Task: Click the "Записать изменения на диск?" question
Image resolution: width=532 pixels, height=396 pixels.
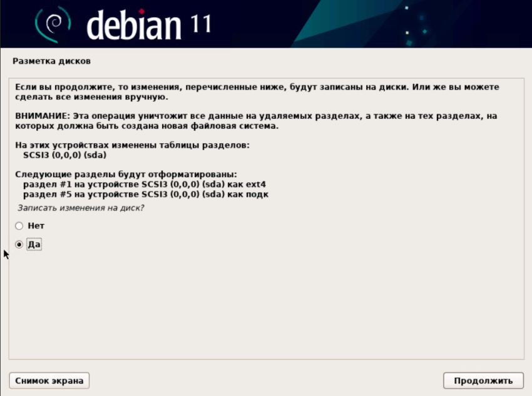Action: (81, 208)
